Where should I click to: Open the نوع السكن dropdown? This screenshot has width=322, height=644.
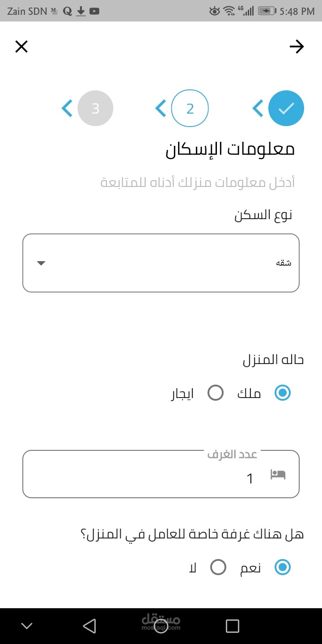161,263
